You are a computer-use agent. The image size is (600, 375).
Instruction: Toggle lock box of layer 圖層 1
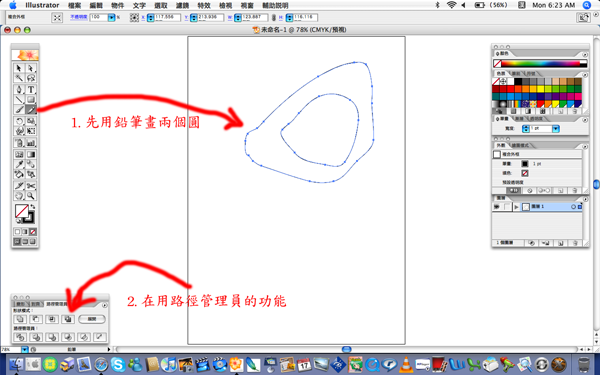(507, 207)
